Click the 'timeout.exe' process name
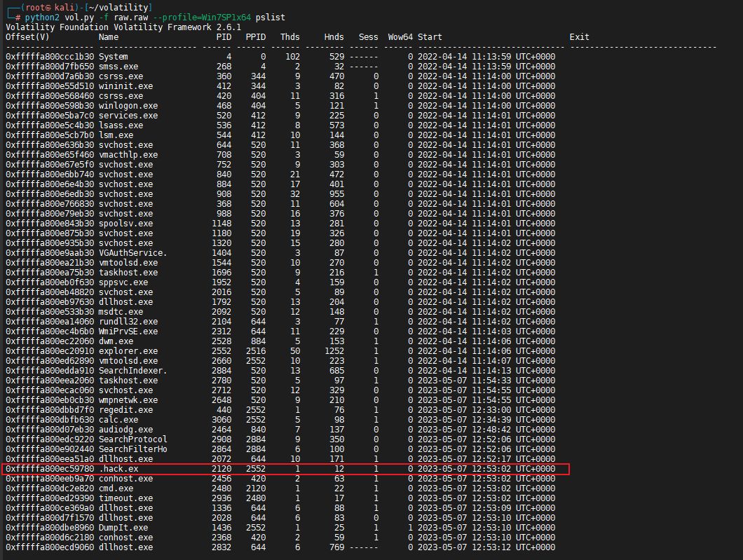743x560 pixels. click(x=125, y=498)
